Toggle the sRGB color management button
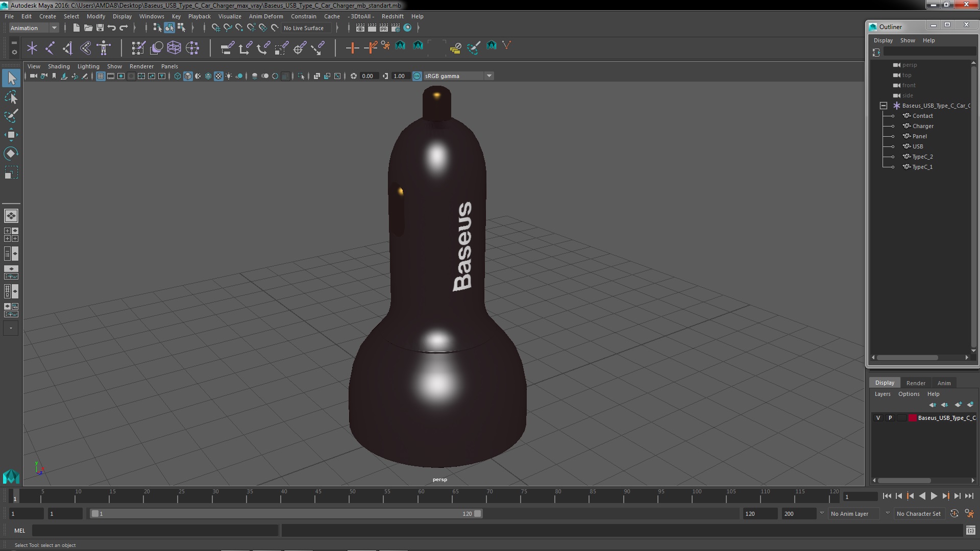 tap(417, 76)
